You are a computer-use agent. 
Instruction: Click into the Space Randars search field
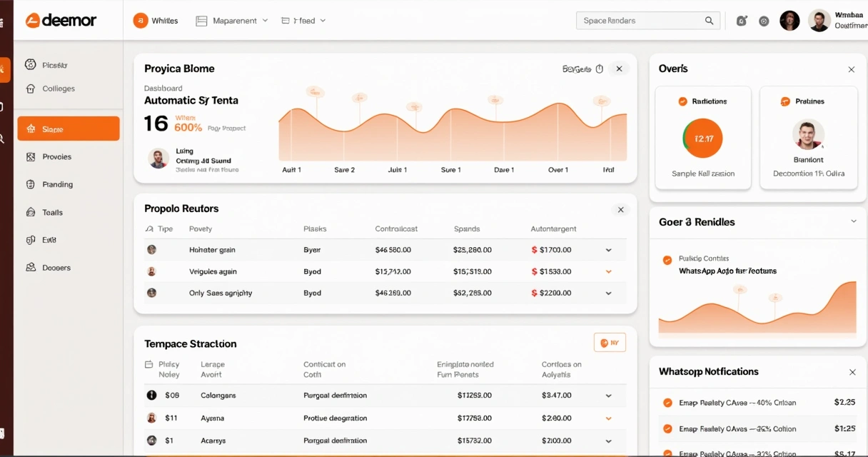point(639,21)
